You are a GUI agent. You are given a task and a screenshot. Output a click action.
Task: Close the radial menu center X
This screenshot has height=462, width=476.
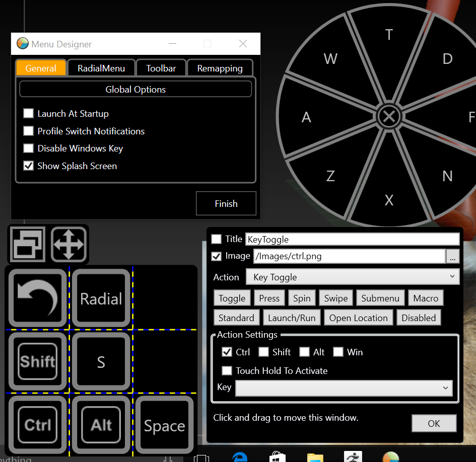388,117
